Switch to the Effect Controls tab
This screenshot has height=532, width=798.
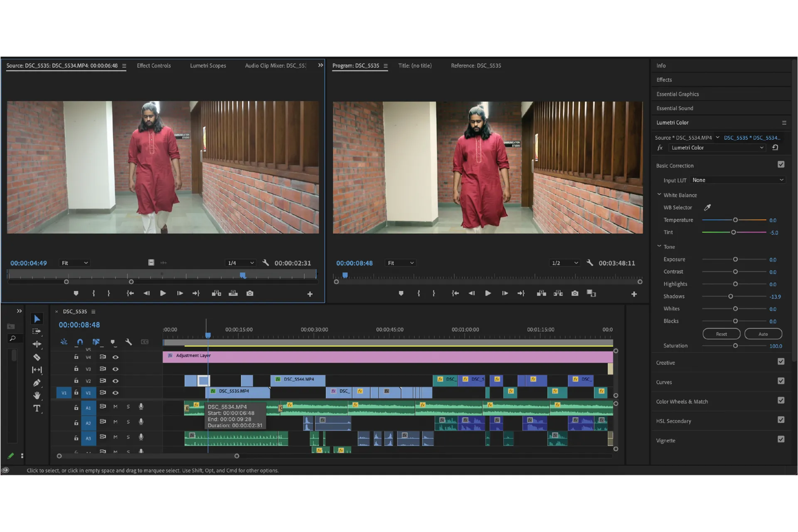tap(154, 66)
